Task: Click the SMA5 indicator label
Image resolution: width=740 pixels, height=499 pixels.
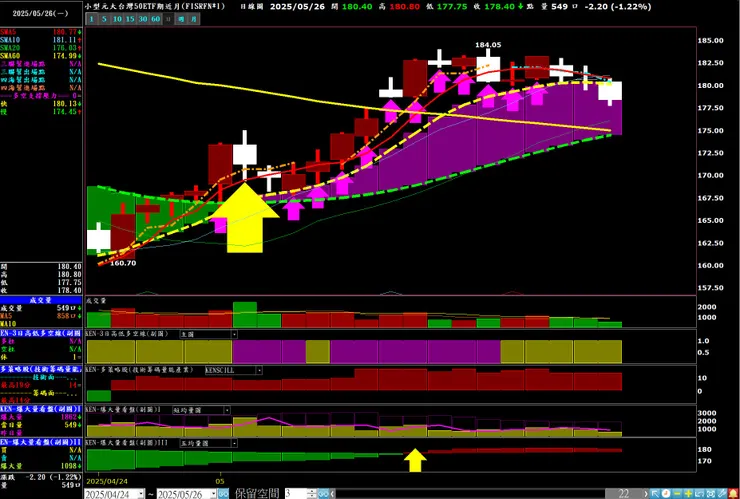Action: (8, 32)
